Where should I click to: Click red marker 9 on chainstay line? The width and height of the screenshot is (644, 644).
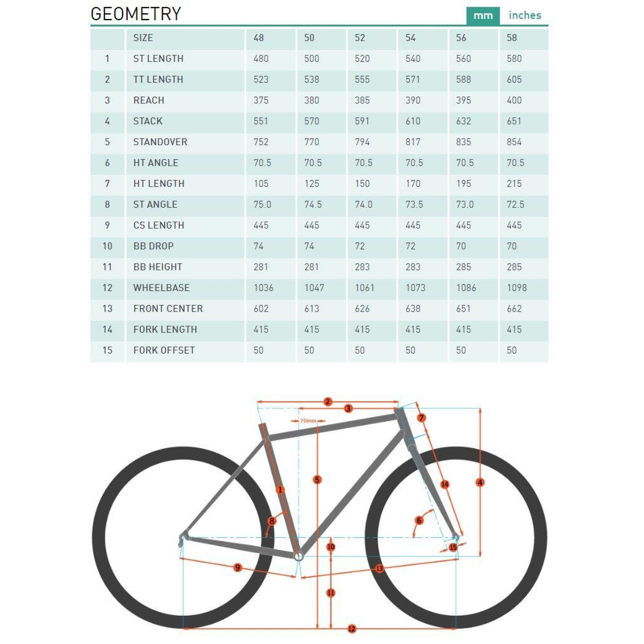click(x=237, y=568)
